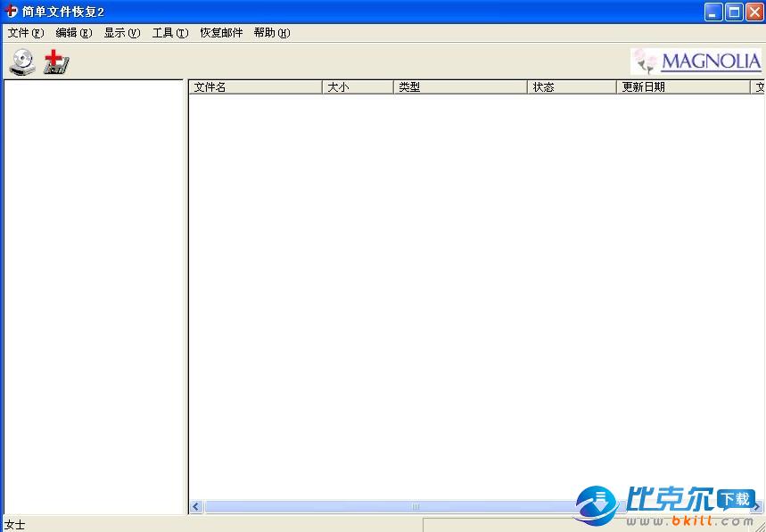Click the MAGNOLIA logo banner
Screen dimensions: 766x532
pyautogui.click(x=696, y=61)
